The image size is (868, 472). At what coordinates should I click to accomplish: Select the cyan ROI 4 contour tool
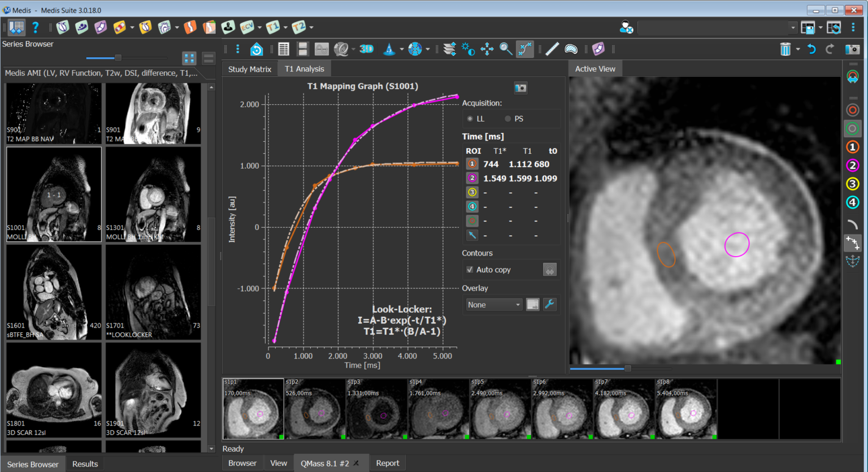[x=852, y=202]
